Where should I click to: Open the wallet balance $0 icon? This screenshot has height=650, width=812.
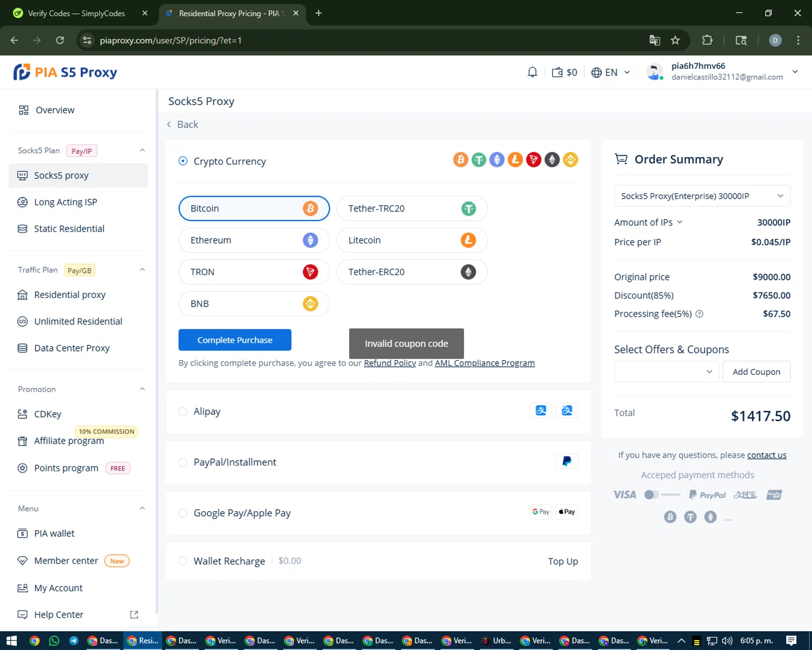click(x=564, y=72)
